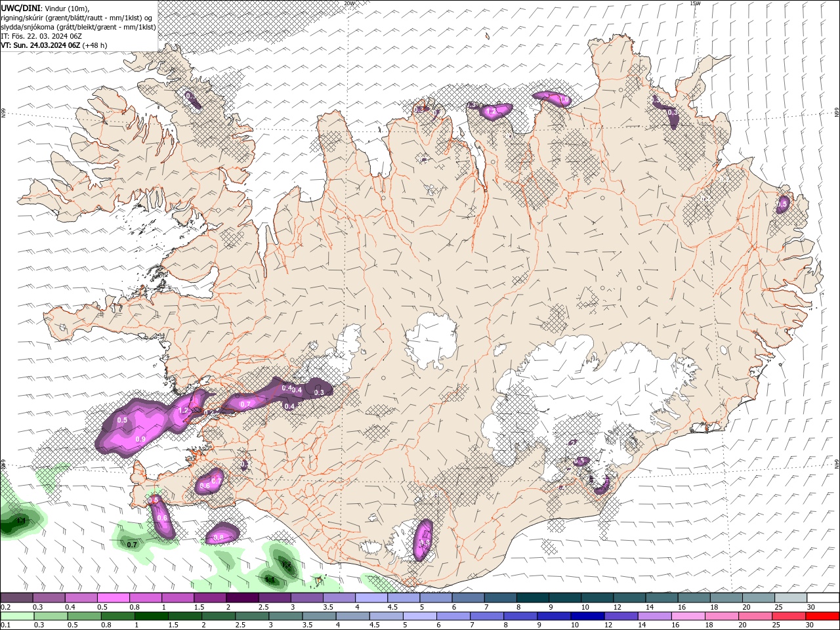The height and width of the screenshot is (630, 840).
Task: Click the violet swatch labeled 12 on the lower scale
Action: (621, 616)
